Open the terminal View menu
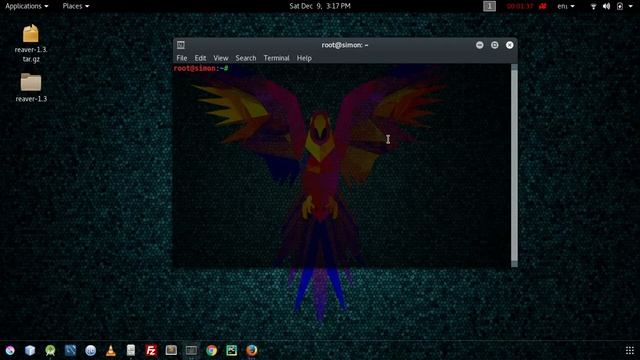 (221, 58)
